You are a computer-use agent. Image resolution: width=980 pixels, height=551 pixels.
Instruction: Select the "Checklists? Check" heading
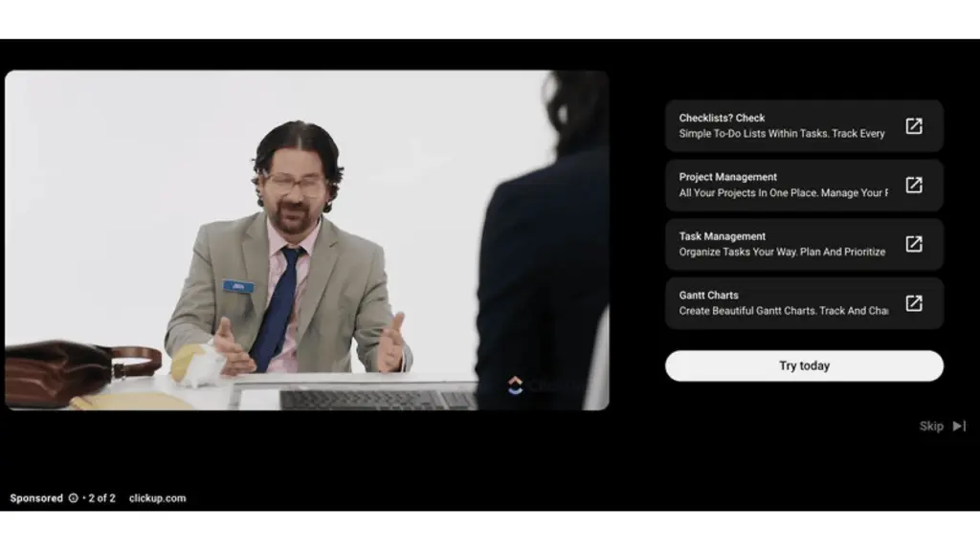tap(722, 119)
